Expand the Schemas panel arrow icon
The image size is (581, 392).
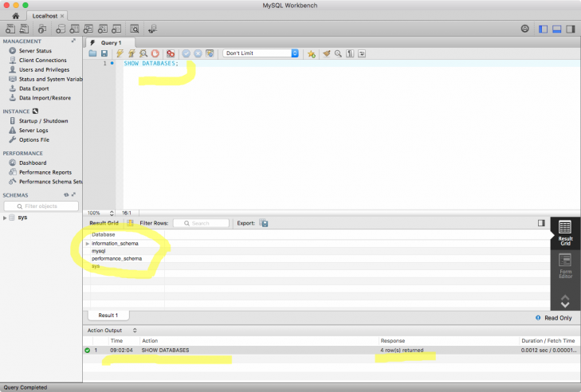73,194
